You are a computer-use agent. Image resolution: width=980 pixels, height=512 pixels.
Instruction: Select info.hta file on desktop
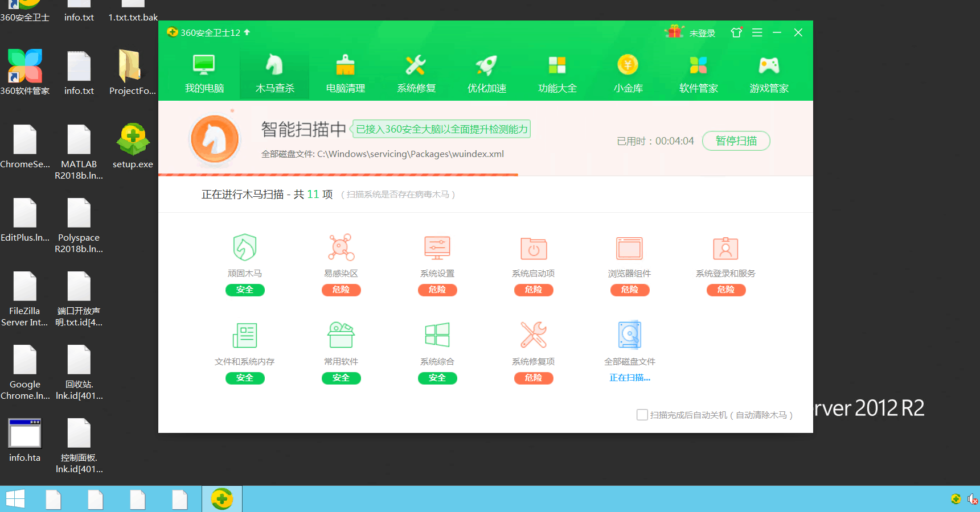25,440
